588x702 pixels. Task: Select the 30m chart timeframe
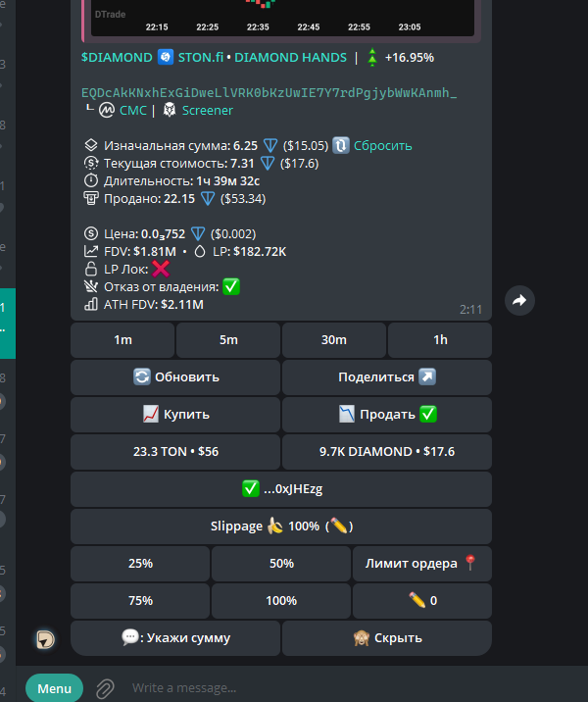(x=334, y=340)
